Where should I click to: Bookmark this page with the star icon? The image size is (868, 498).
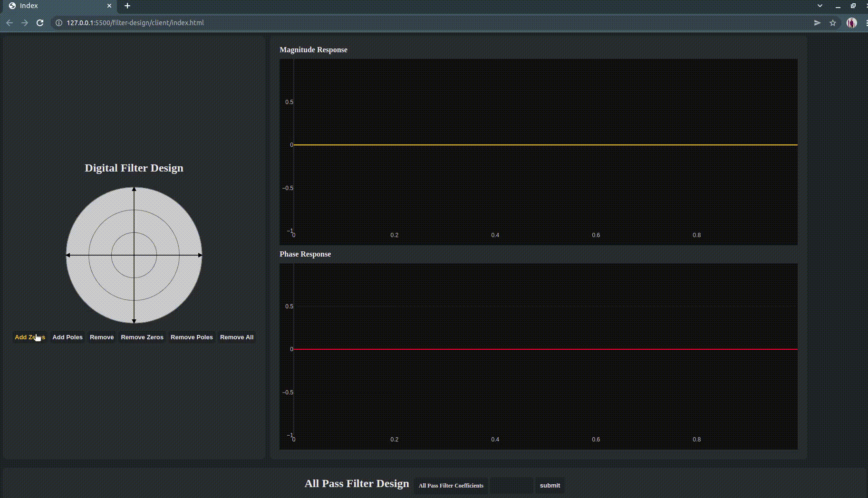pos(833,23)
